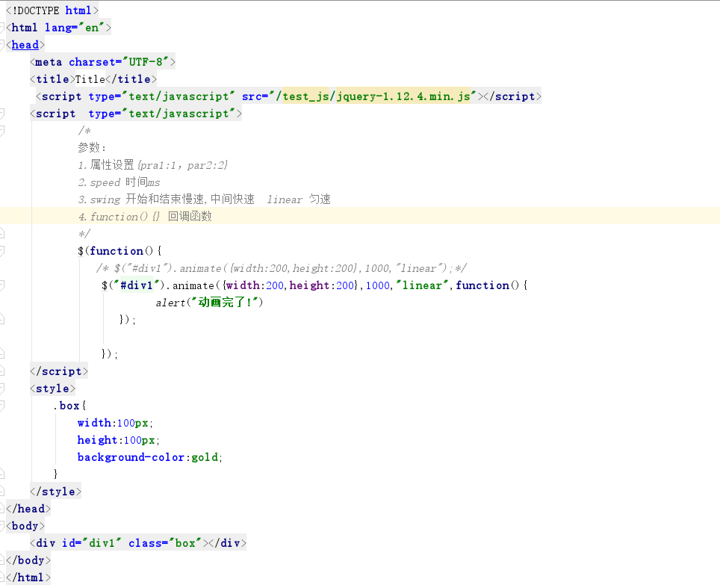Collapse the comment block fold at /* line
Image resolution: width=720 pixels, height=588 pixels.
(1, 131)
